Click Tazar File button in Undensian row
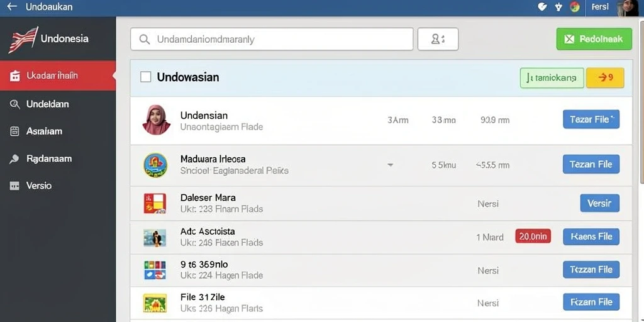Image resolution: width=644 pixels, height=322 pixels. [591, 119]
